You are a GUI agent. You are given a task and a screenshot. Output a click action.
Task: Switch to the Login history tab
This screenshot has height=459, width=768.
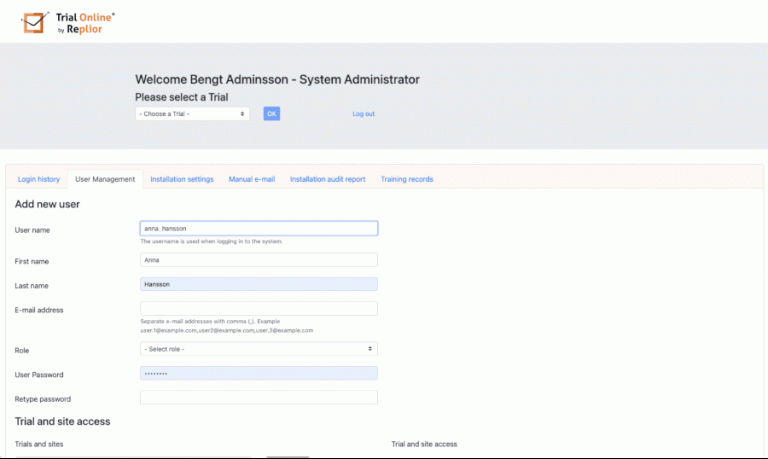click(39, 179)
